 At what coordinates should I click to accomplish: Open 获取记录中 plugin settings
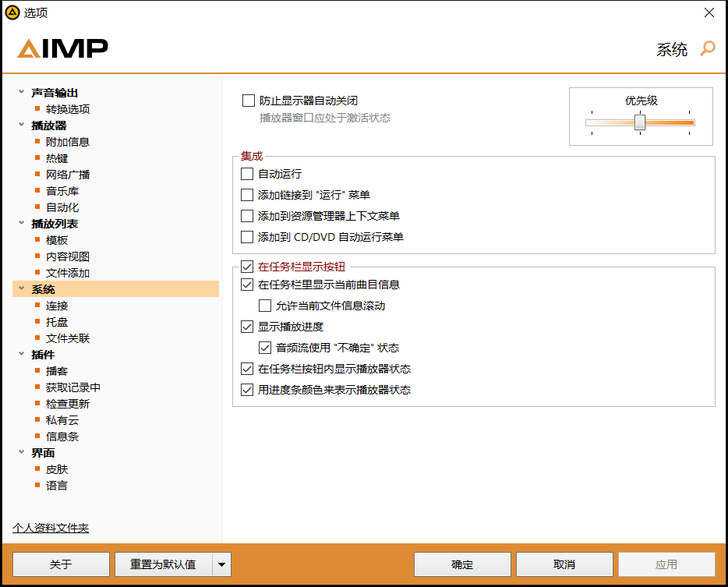point(73,387)
